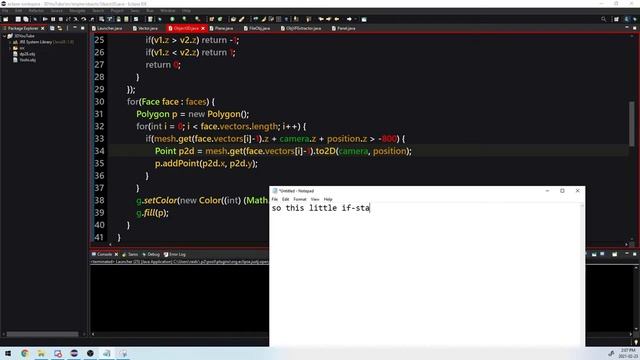Open the toolbar Search magnifier icon

[604, 19]
